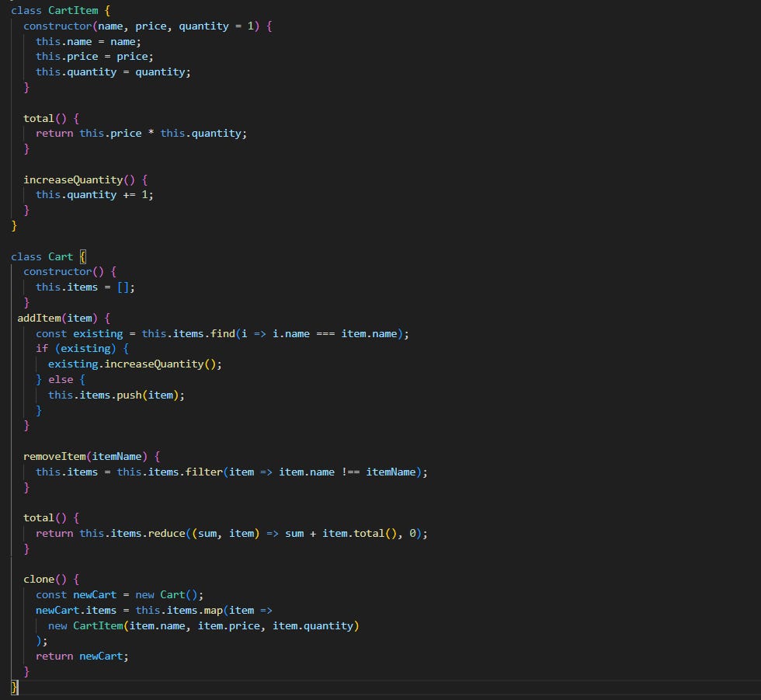This screenshot has height=700, width=761.
Task: Click the 'removeItem(itemName) {' method definition
Action: (x=92, y=456)
